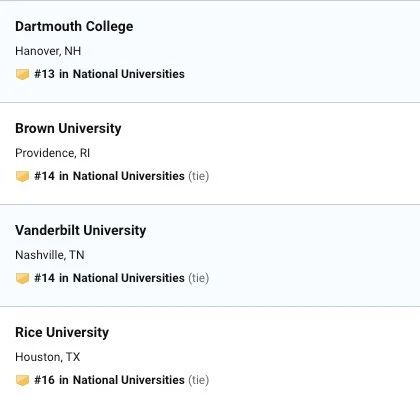Click the '(tie)' label in Vanderbilt's ranking
Screen dimensions: 420x406
pos(199,278)
